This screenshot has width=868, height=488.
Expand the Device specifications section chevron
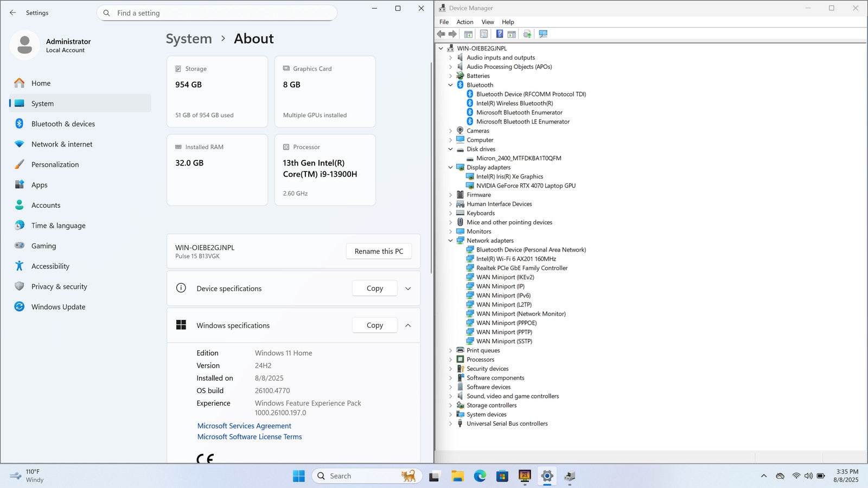point(408,288)
